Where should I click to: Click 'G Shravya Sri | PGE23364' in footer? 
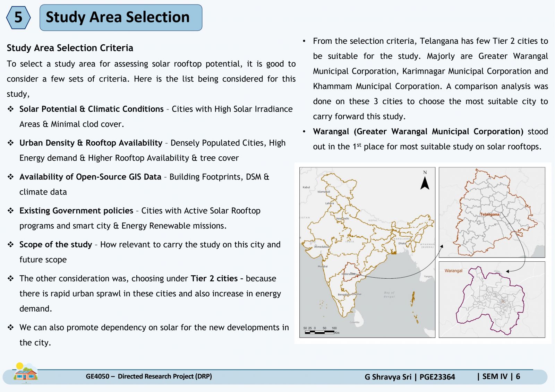coord(410,377)
